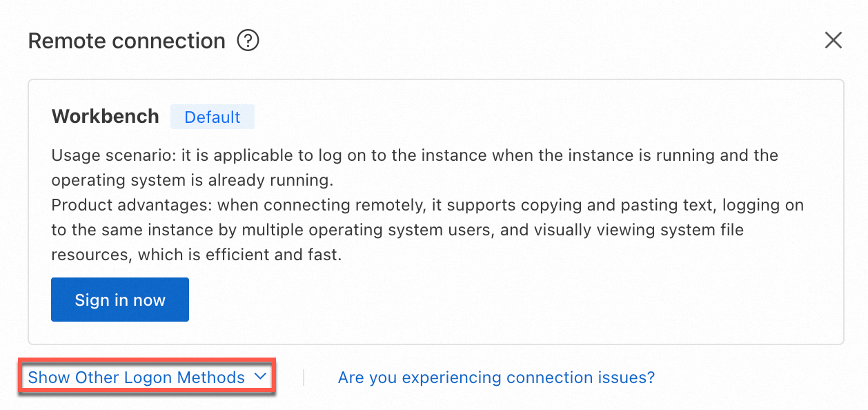Close the Remote connection dialog
The height and width of the screenshot is (410, 868).
[x=834, y=41]
